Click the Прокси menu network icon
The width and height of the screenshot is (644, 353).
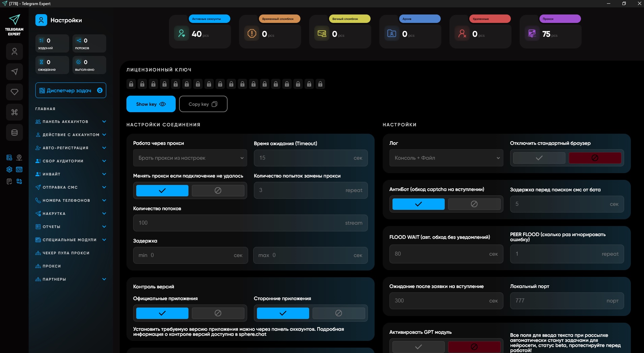(x=38, y=266)
